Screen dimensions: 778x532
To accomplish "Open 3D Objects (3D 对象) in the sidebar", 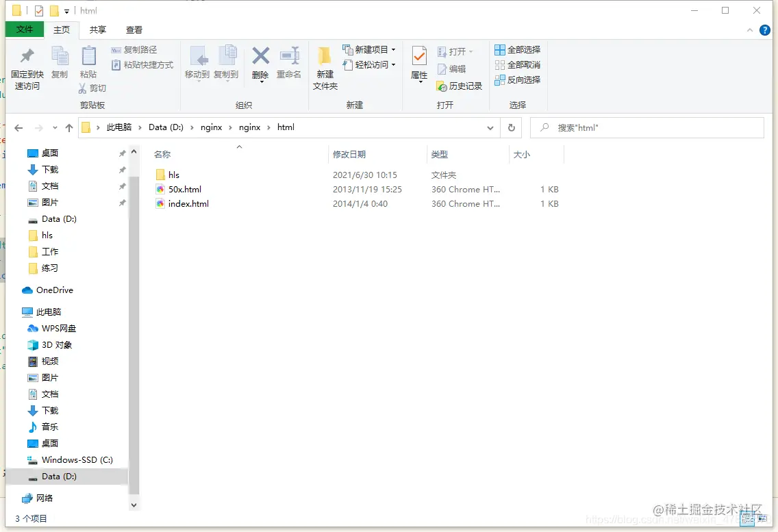I will coord(57,345).
